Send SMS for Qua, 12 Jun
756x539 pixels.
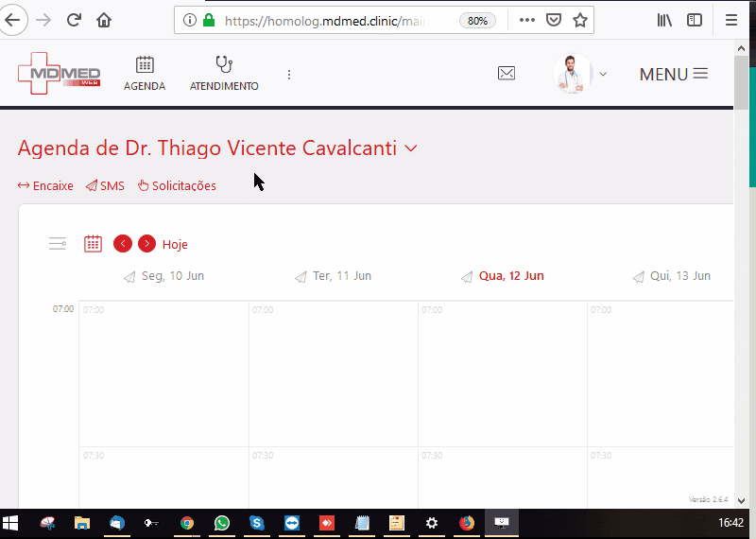point(466,277)
